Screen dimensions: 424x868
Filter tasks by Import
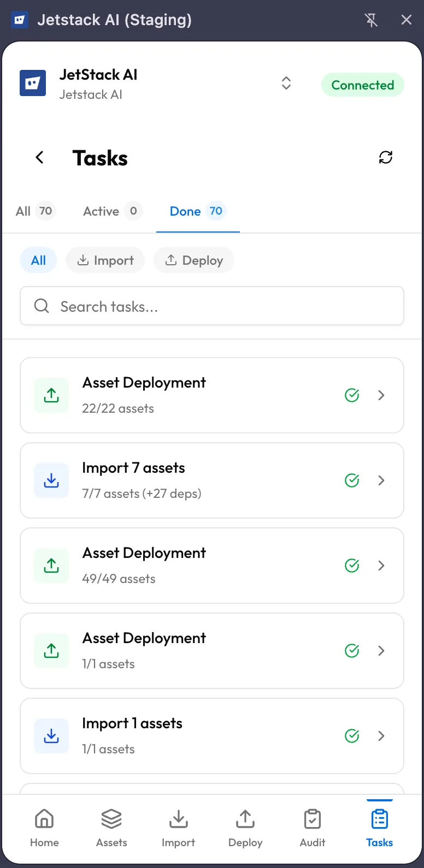click(105, 260)
